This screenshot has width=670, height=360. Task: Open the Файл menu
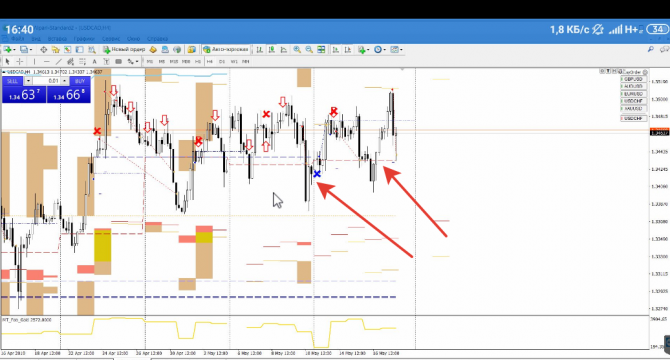pyautogui.click(x=18, y=38)
